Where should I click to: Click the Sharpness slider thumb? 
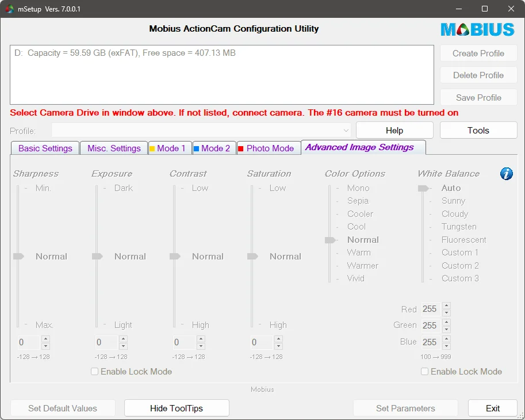(19, 257)
